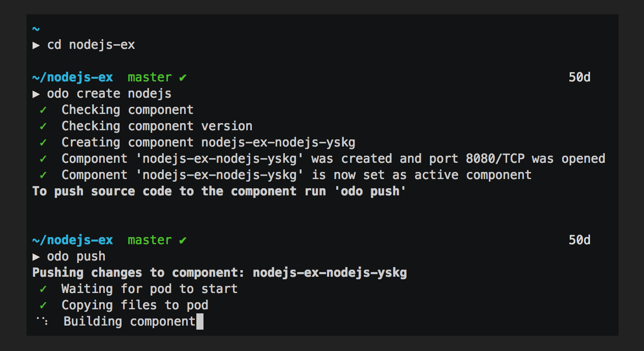Click the checkmark beside 'Checking component version'
The width and height of the screenshot is (644, 351).
tap(43, 126)
